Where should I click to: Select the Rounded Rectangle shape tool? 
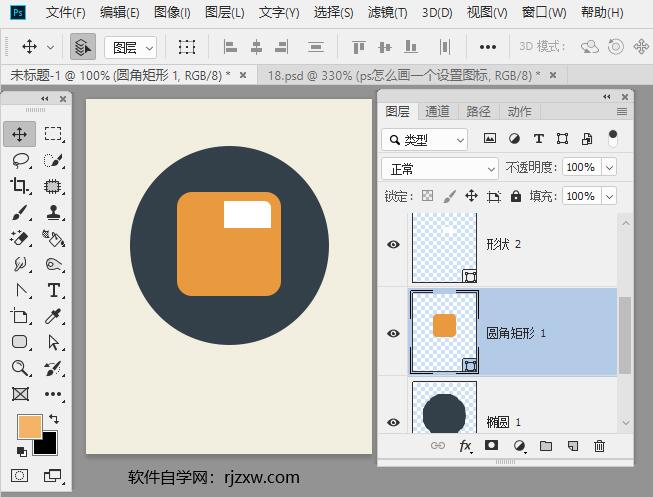20,342
